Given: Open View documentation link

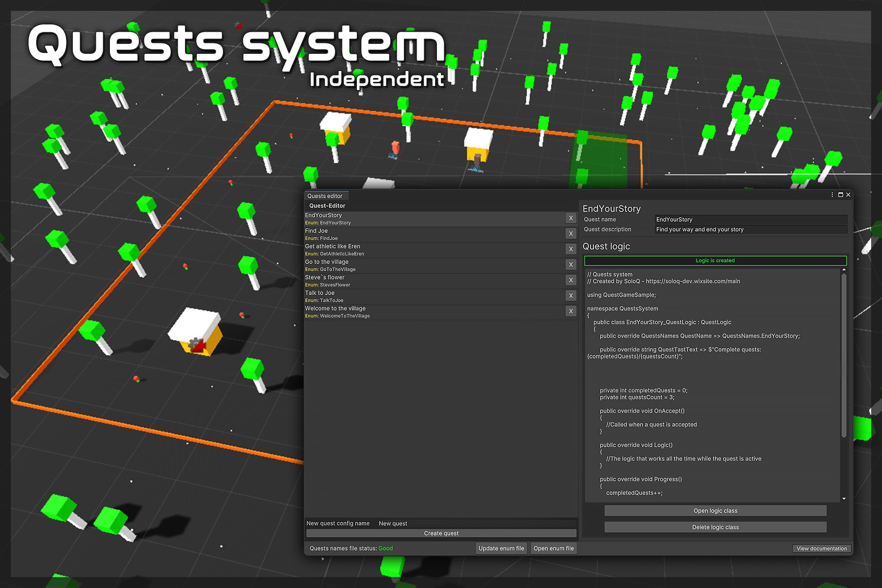Looking at the screenshot, I should (x=821, y=549).
